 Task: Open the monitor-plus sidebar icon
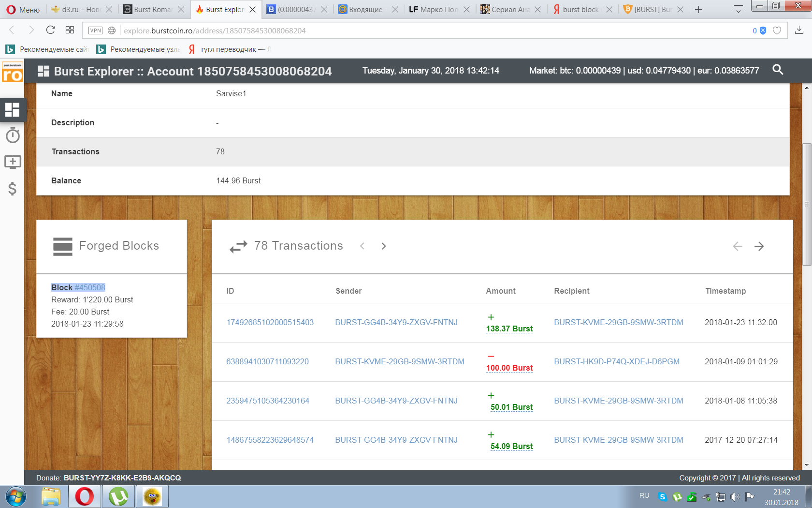[13, 162]
